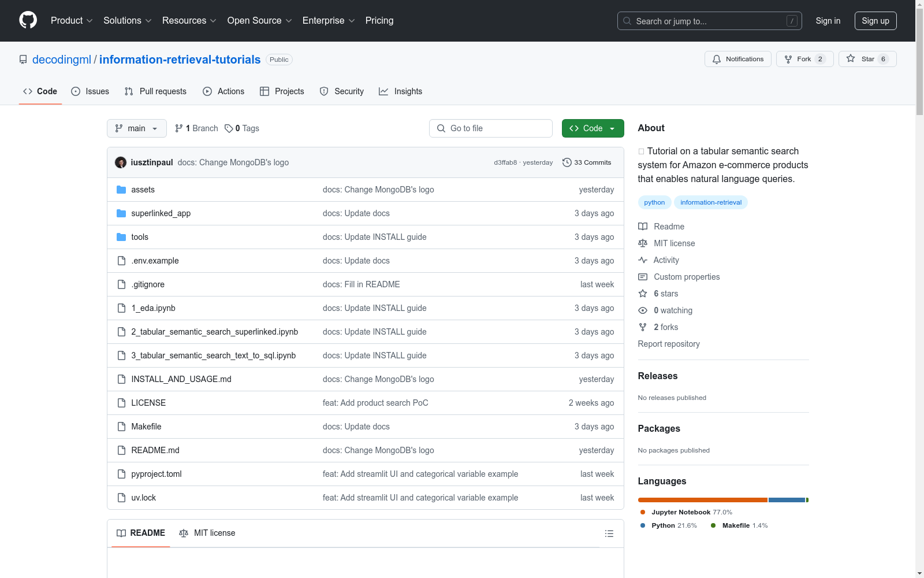The image size is (924, 578).
Task: Switch to the Insights tab
Action: [x=401, y=91]
